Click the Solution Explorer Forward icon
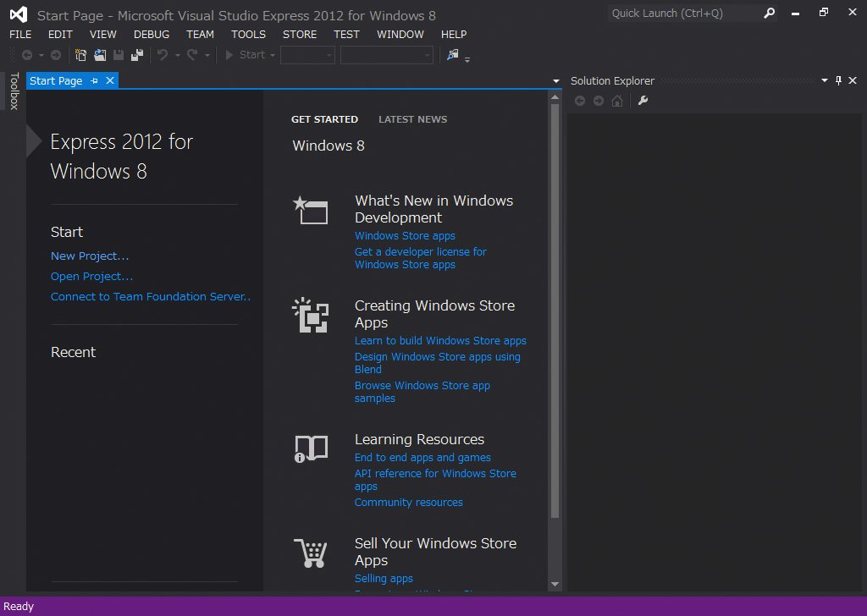This screenshot has height=616, width=867. [599, 101]
